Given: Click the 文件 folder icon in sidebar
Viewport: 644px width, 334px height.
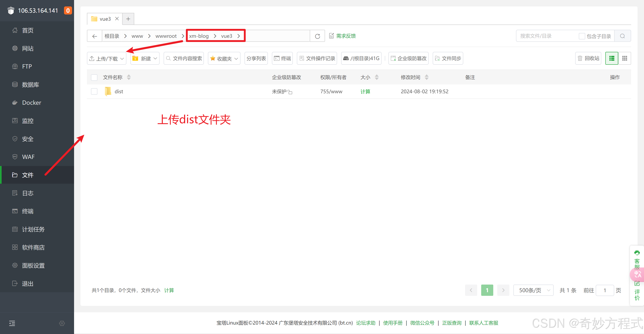Looking at the screenshot, I should click(15, 175).
